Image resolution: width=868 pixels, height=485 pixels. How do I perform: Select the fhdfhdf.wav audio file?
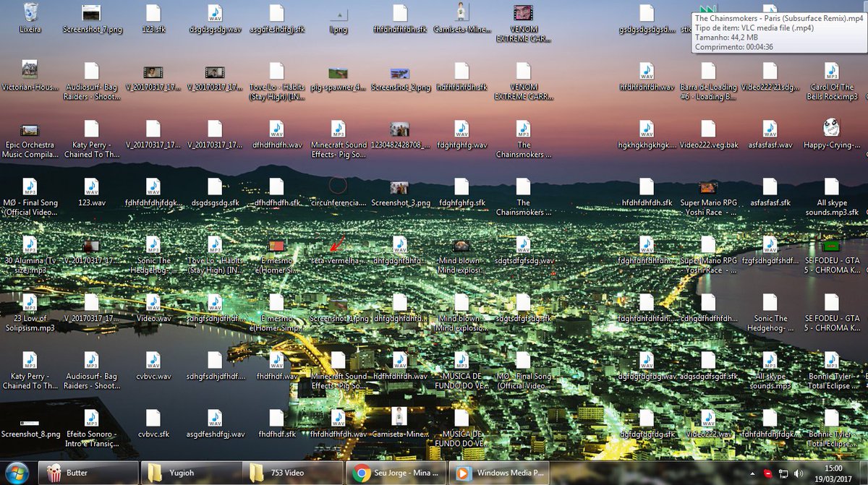point(276,365)
